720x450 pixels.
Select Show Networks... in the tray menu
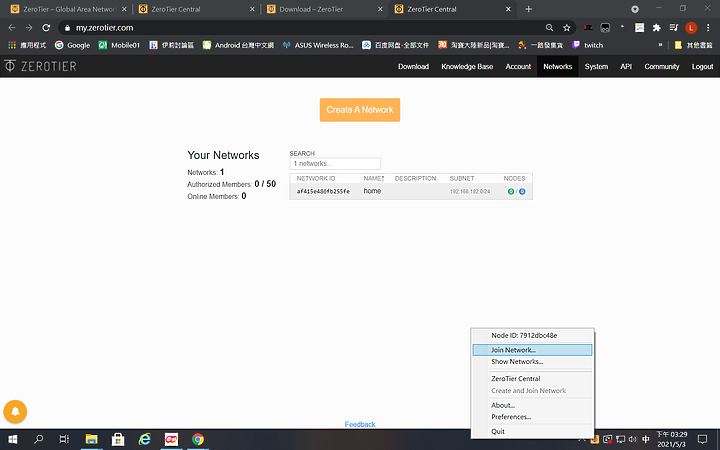click(532, 362)
